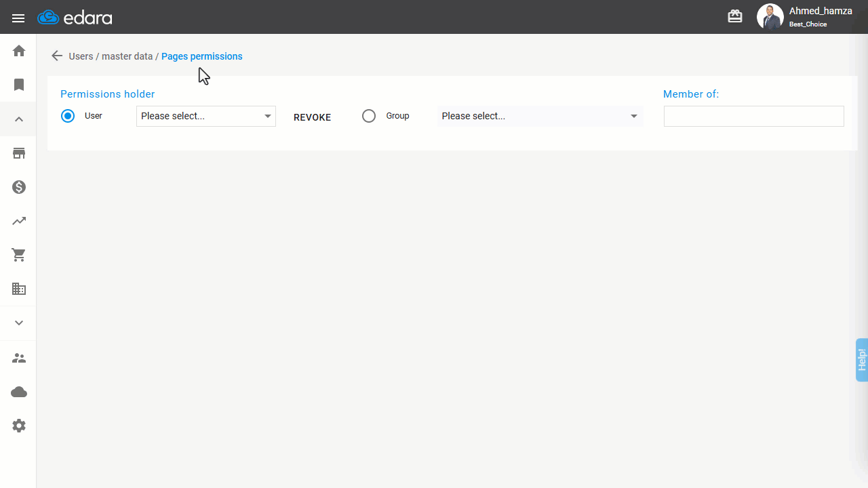Click the Ahmed_hamza username text
Screen dimensions: 868x488
(821, 11)
